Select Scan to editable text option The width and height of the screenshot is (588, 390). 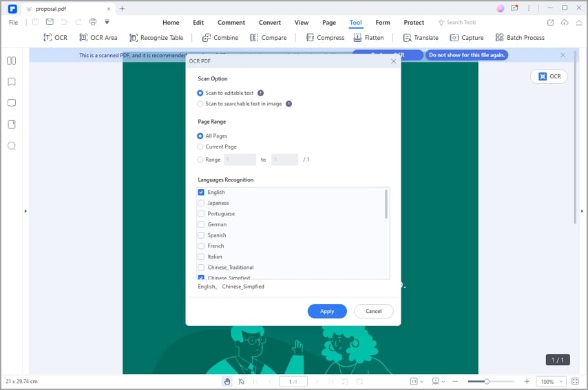pos(200,93)
